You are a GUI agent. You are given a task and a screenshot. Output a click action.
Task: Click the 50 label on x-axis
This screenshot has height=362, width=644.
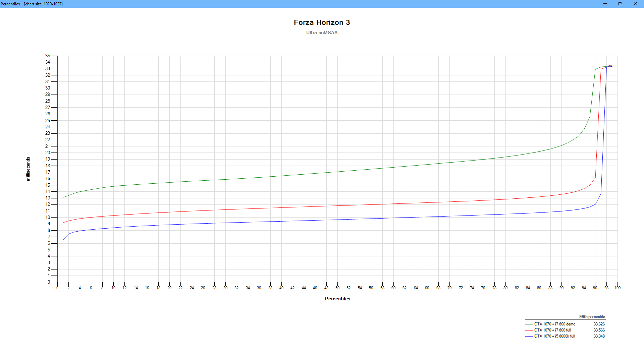[x=337, y=288]
